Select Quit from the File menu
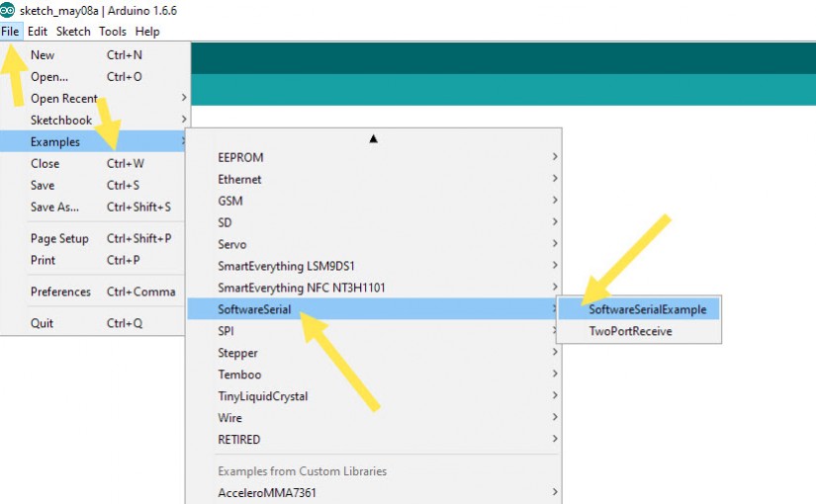The width and height of the screenshot is (816, 504). [43, 324]
